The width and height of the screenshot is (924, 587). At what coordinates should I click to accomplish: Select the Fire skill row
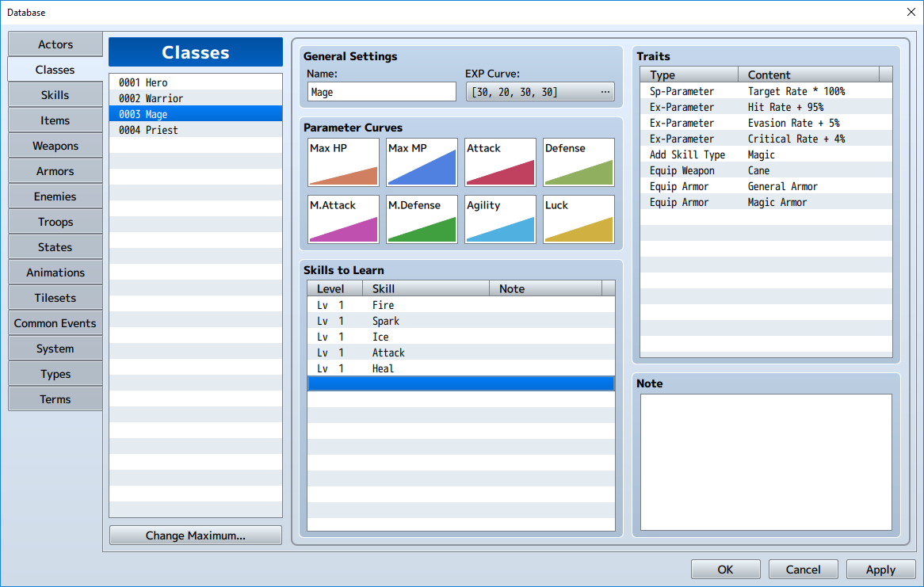[x=461, y=305]
